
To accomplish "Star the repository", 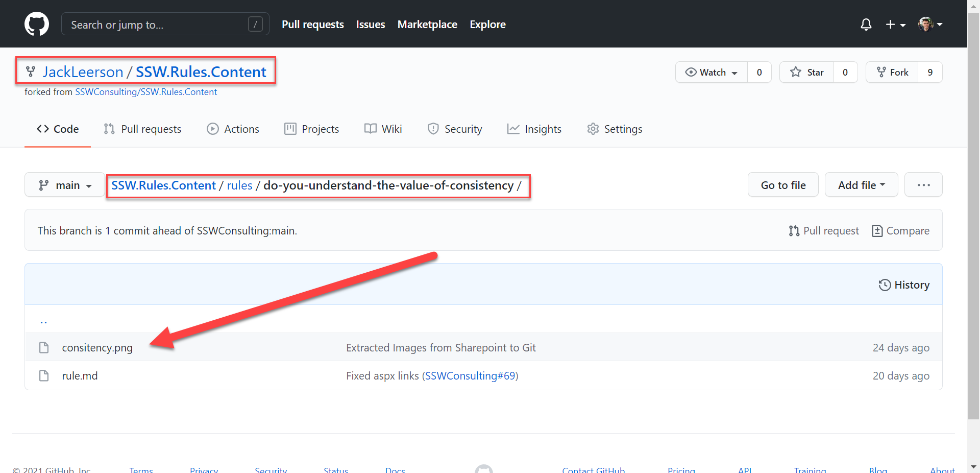I will [x=806, y=72].
